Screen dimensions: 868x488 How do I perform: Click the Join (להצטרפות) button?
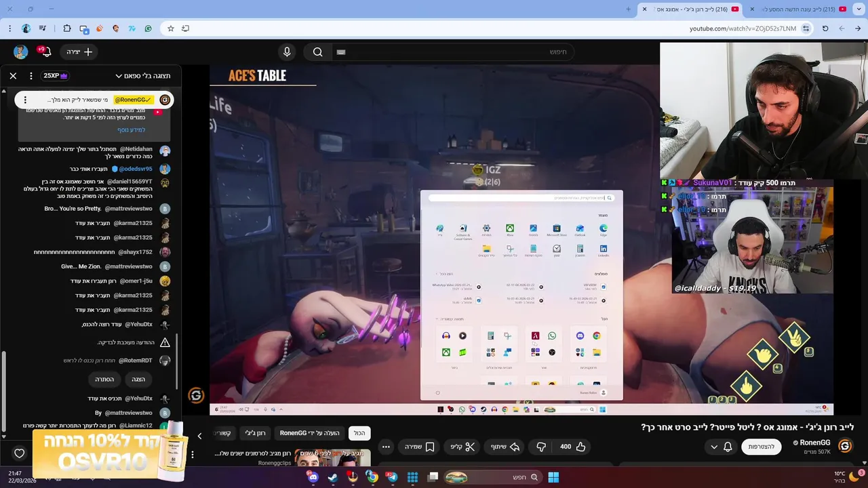pyautogui.click(x=762, y=447)
